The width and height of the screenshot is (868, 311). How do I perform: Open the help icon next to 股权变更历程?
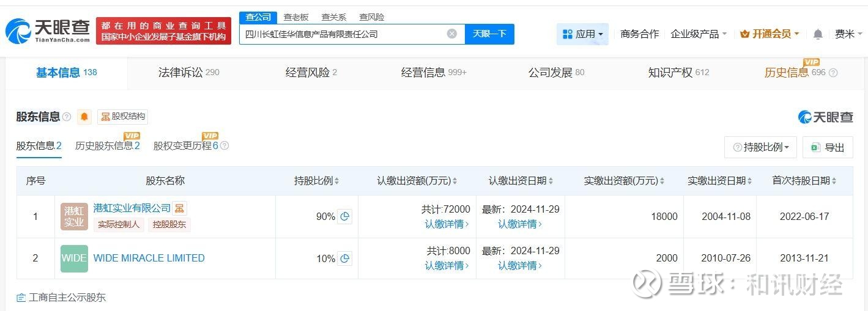pos(224,146)
